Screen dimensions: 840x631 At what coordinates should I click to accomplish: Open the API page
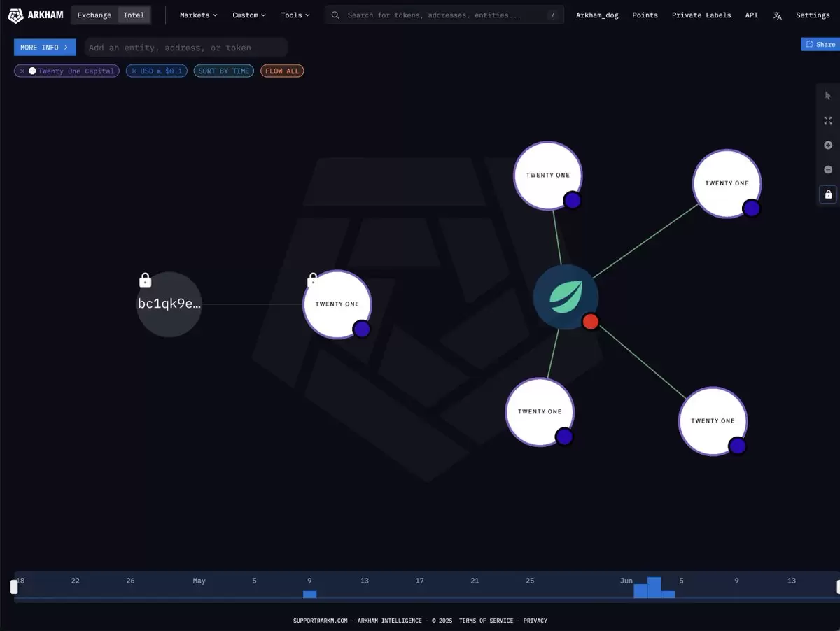[751, 15]
